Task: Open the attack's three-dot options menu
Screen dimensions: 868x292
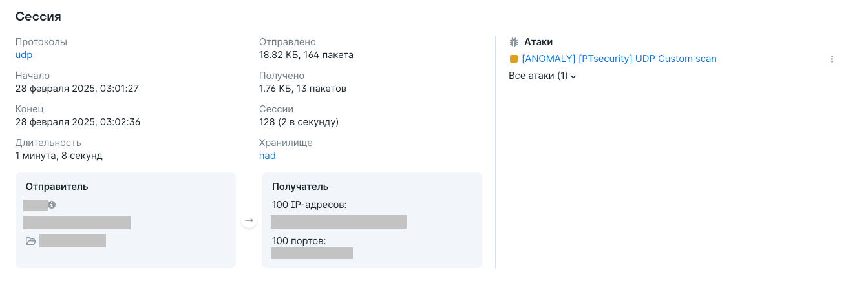Action: click(832, 59)
